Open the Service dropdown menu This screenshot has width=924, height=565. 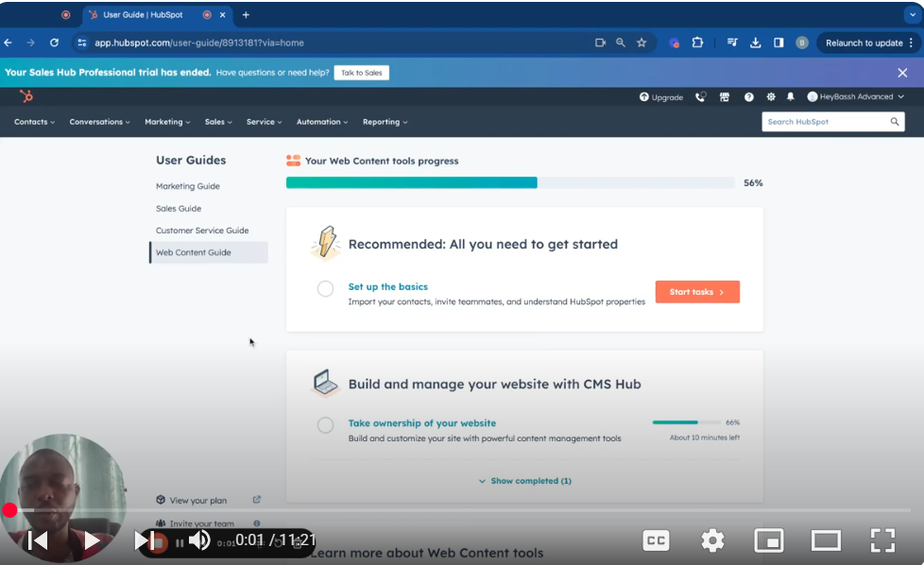click(264, 122)
